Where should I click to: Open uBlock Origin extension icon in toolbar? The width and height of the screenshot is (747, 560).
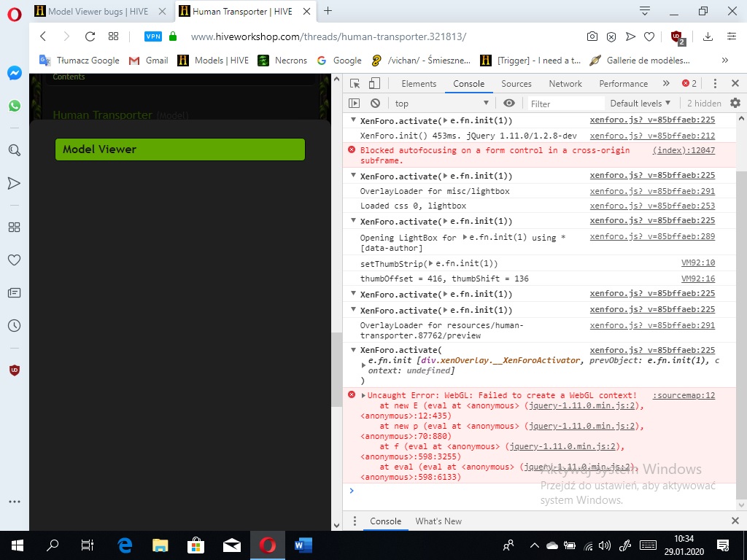point(678,37)
